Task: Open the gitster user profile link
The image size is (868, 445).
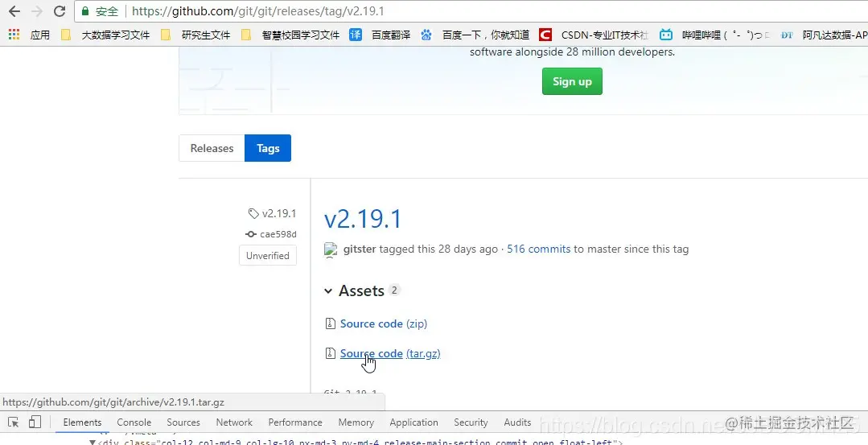Action: (x=360, y=249)
